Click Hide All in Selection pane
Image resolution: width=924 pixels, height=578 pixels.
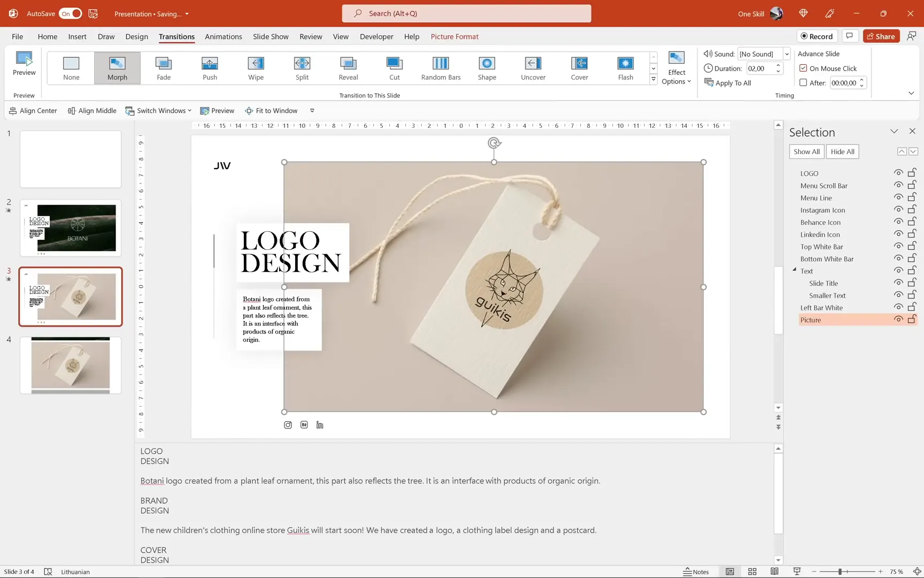click(843, 151)
